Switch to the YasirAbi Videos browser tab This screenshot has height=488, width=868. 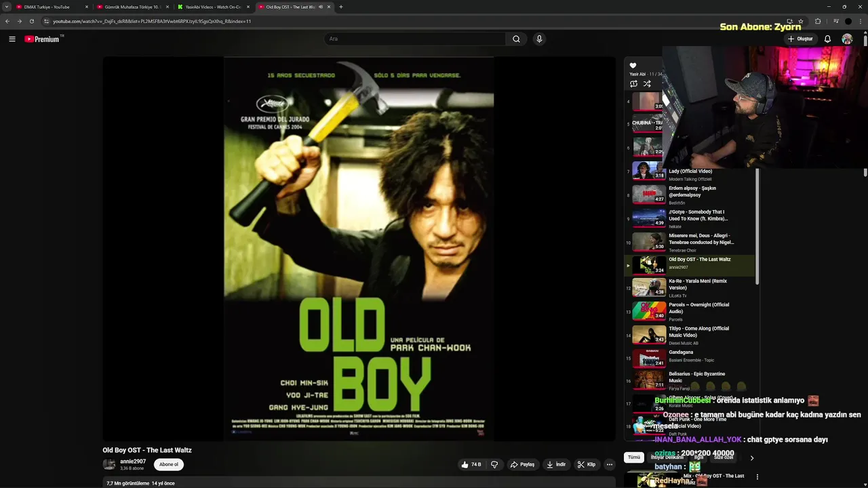click(214, 7)
